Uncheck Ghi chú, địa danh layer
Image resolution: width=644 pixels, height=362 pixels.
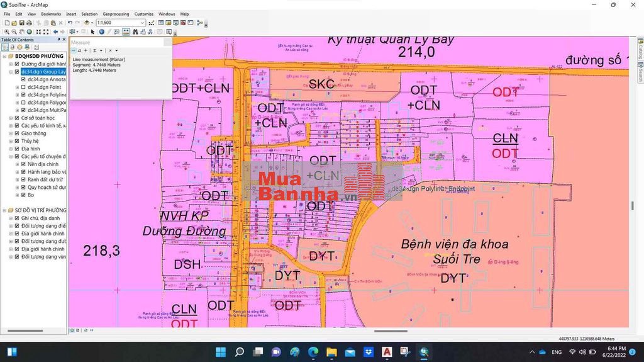[x=17, y=218]
